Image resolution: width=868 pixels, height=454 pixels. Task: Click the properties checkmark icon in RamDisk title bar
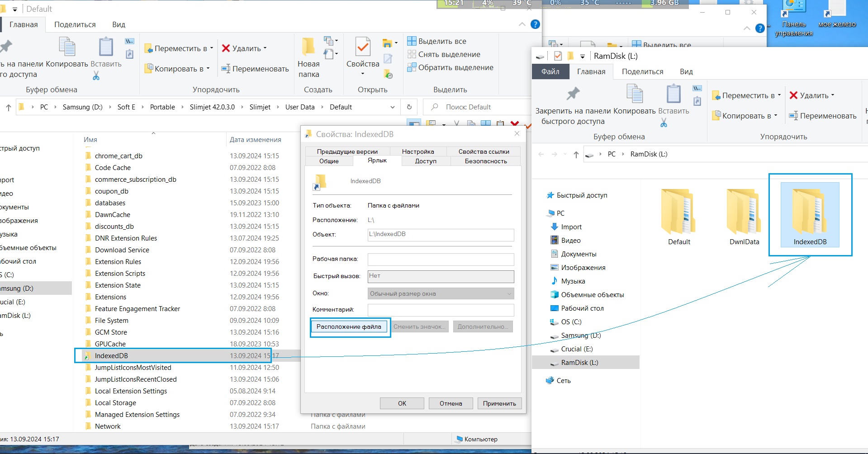pyautogui.click(x=558, y=56)
